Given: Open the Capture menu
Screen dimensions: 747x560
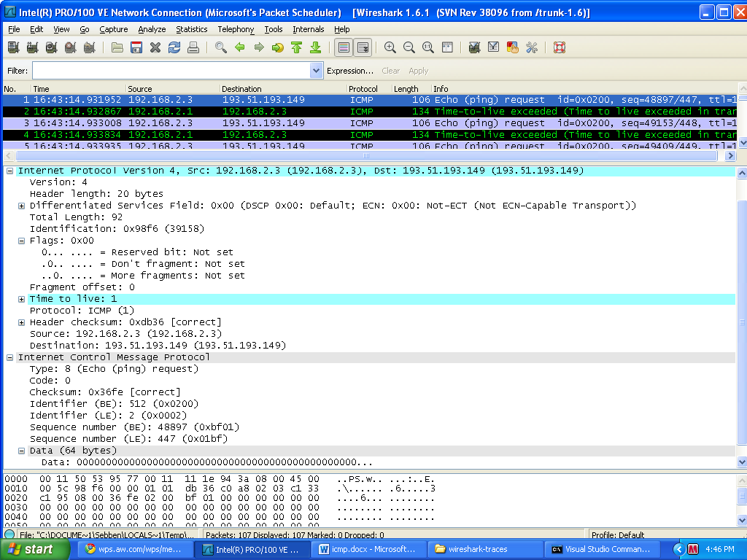Looking at the screenshot, I should pyautogui.click(x=113, y=29).
